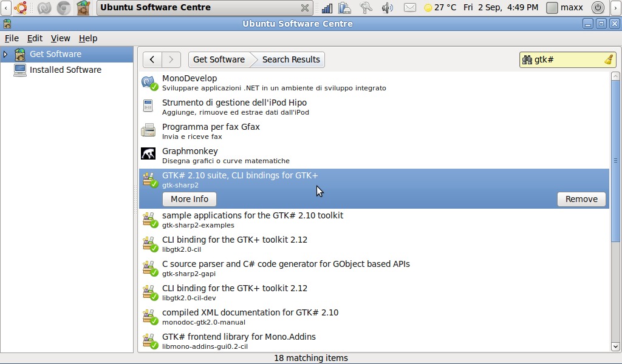Open the Ubuntu logo main menu
Viewport: 622px width, 364px height.
(x=21, y=7)
